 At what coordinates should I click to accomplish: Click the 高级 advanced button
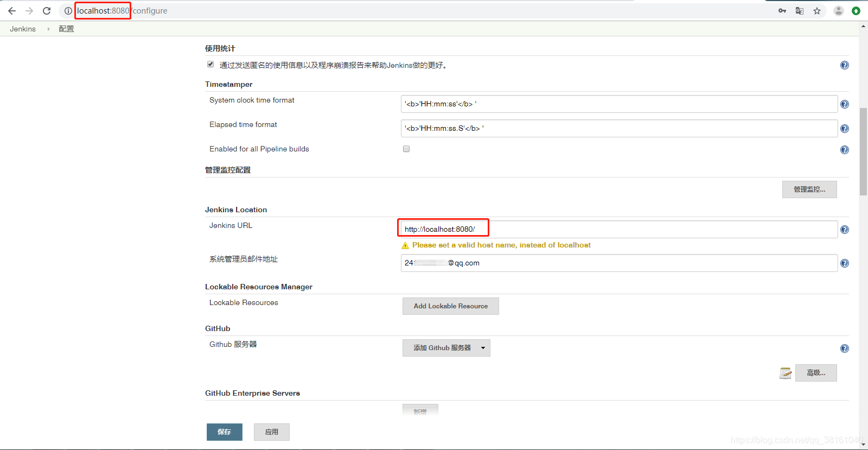816,373
